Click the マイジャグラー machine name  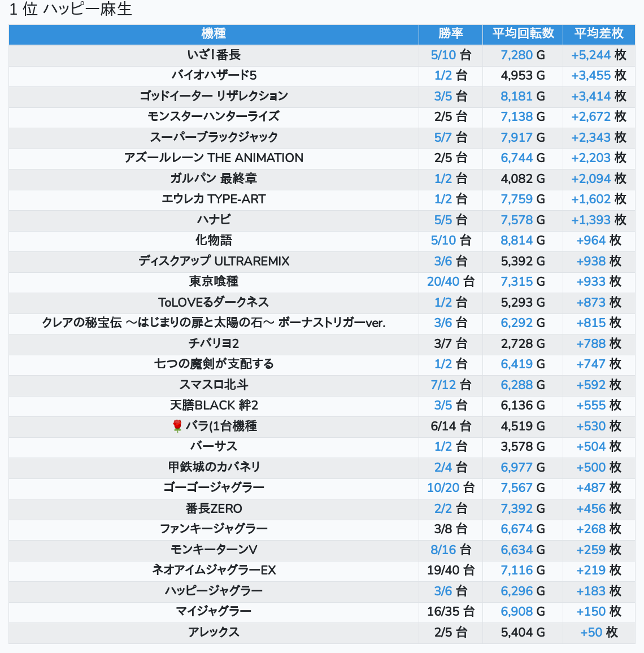(214, 611)
